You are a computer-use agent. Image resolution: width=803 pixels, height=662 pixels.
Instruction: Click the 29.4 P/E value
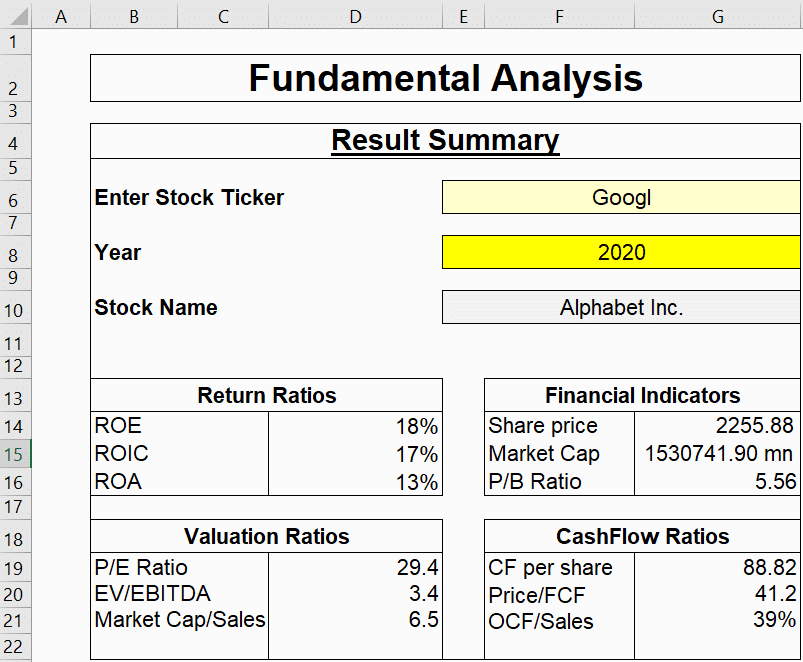[417, 567]
